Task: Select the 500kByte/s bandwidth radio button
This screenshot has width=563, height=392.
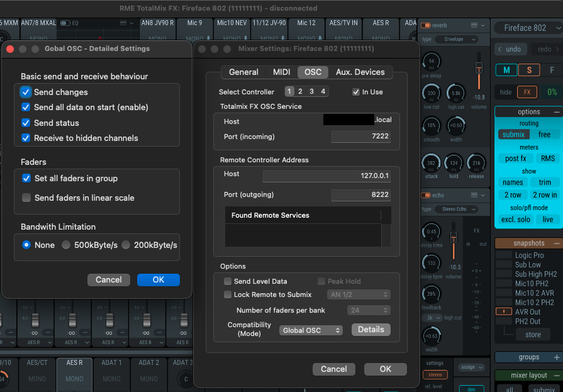Action: click(65, 245)
